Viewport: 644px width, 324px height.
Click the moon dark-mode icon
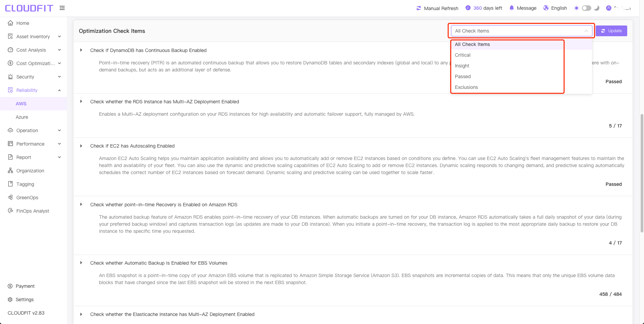pyautogui.click(x=597, y=8)
